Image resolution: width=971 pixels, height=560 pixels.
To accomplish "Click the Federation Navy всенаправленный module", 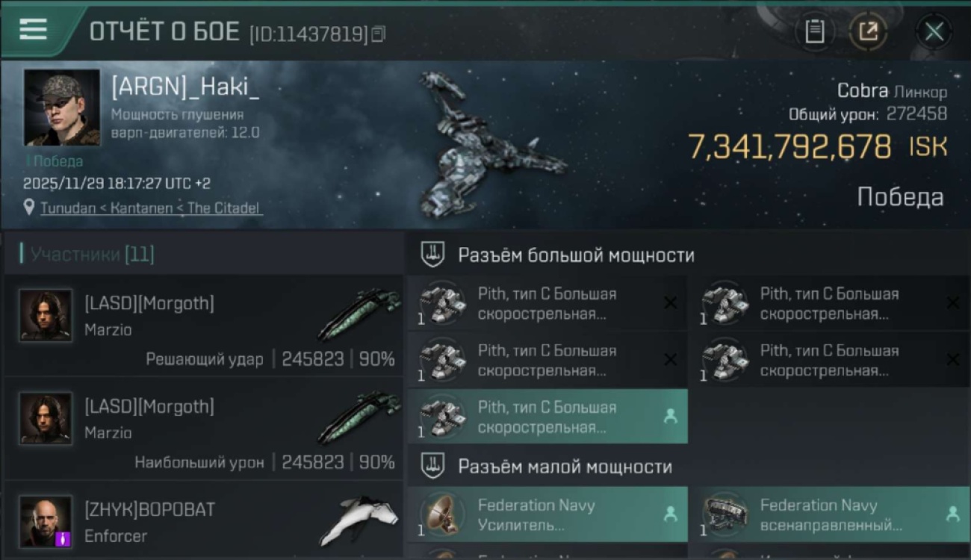I will pos(830,514).
